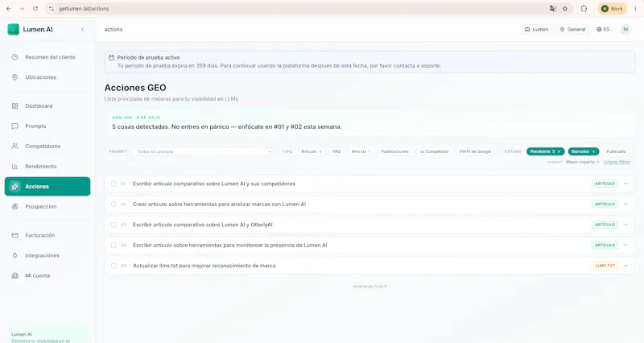The image size is (644, 343).
Task: Check the box for action 01 comparativo competidores
Action: [x=114, y=184]
